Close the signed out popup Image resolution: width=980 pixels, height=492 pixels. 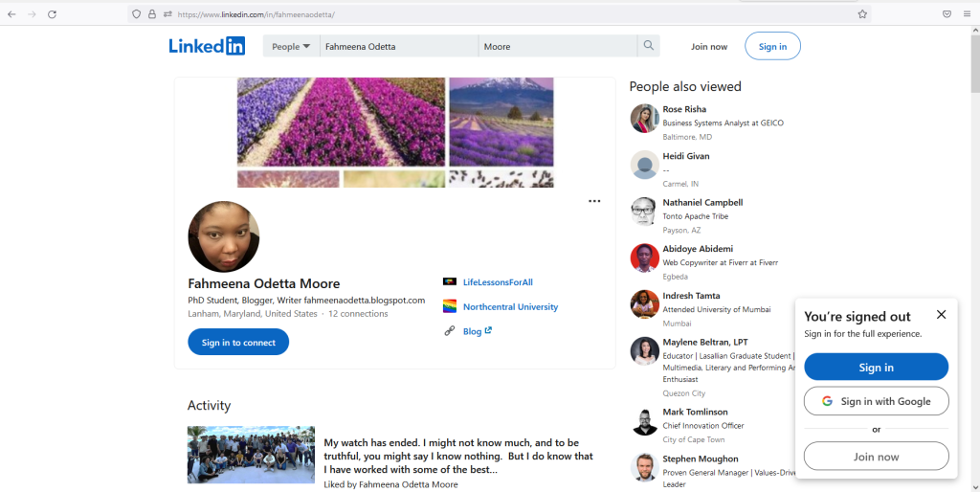click(x=941, y=315)
